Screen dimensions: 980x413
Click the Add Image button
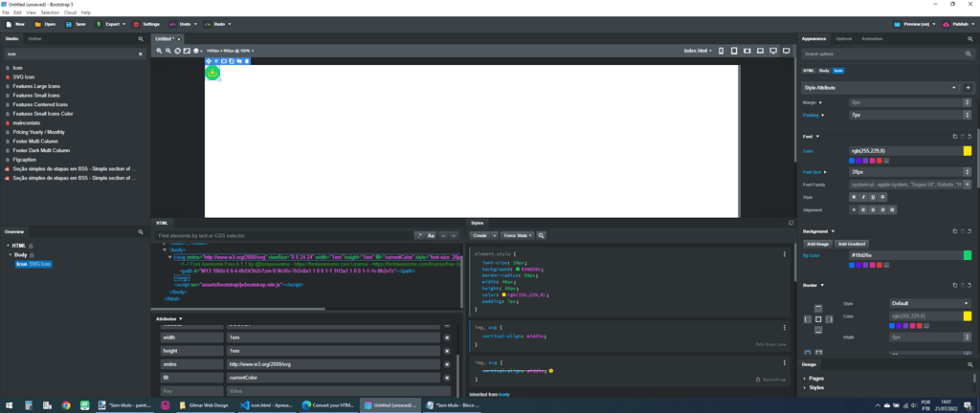click(x=817, y=244)
